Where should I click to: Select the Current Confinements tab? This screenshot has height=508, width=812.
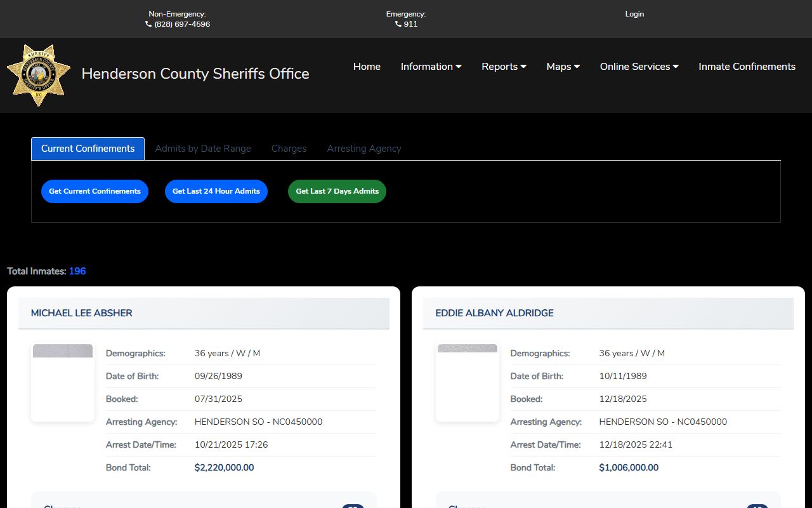click(88, 149)
